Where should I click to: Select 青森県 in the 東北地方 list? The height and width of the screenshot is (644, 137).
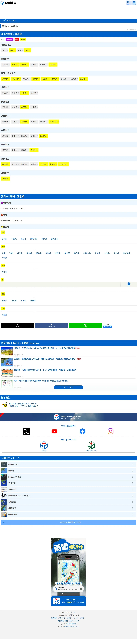pyautogui.click(x=5, y=64)
